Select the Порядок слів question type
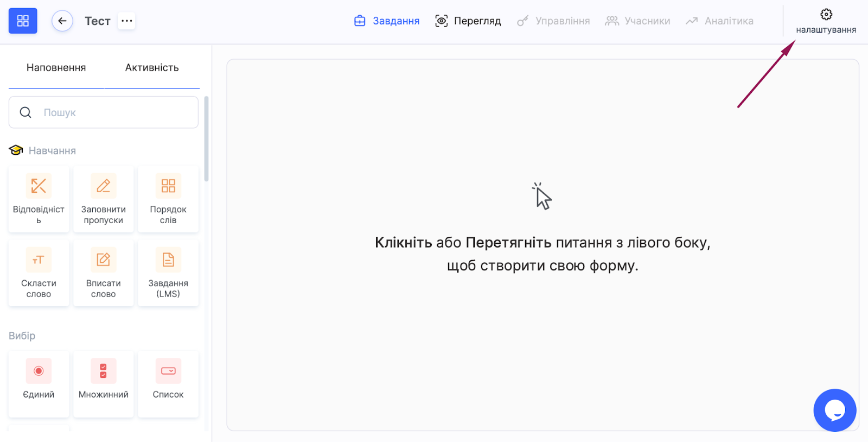 [168, 199]
